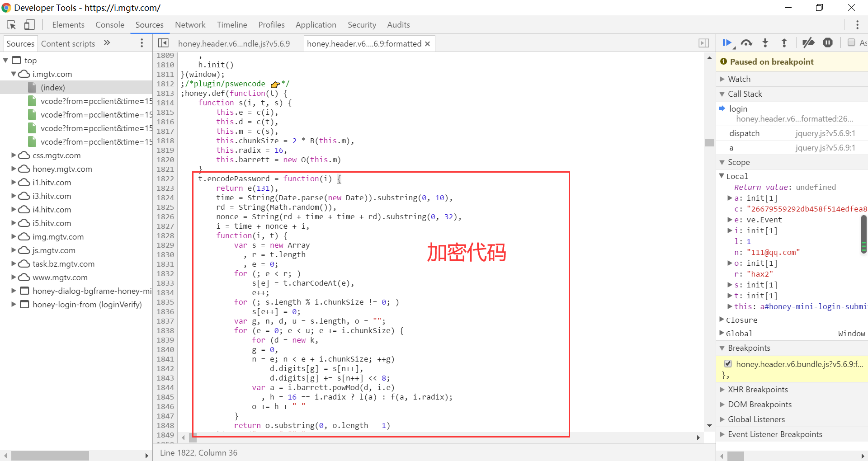
Task: Expand the e: ve.Event scope variable
Action: pos(730,220)
